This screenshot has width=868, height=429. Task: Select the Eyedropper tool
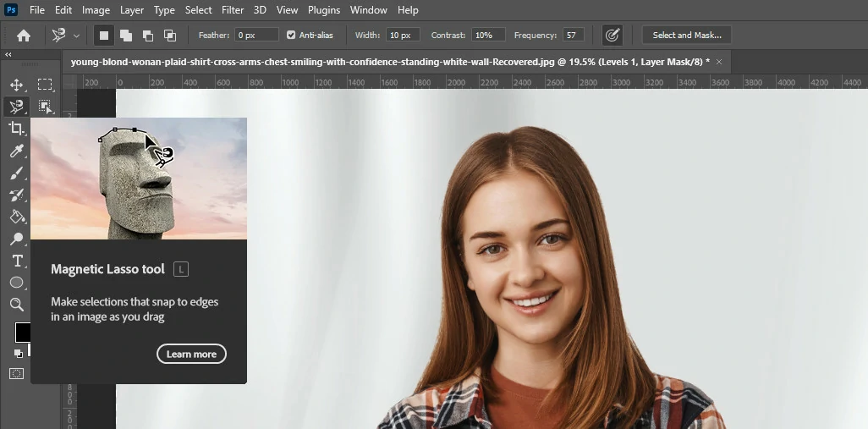(17, 151)
